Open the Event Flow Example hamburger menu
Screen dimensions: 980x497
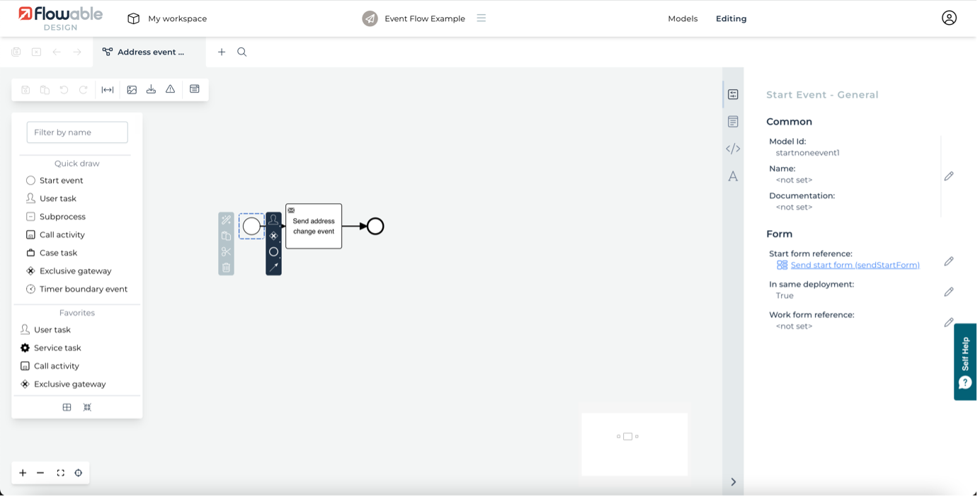(482, 18)
